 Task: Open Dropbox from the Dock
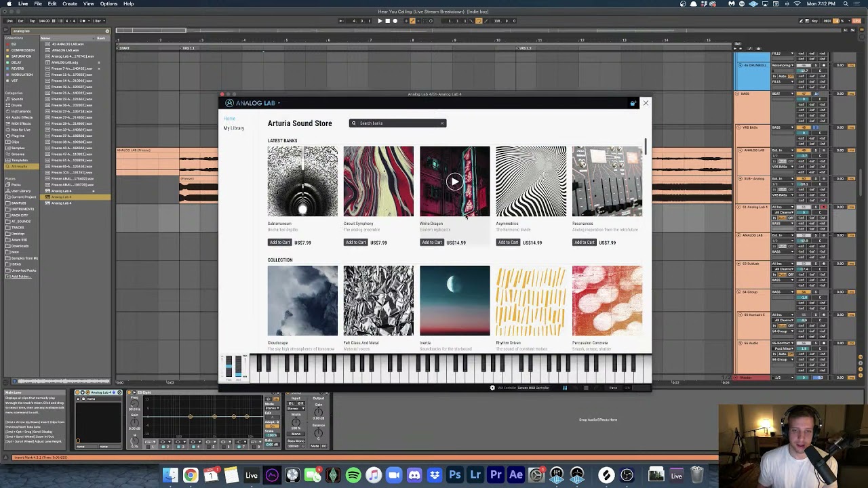point(435,475)
